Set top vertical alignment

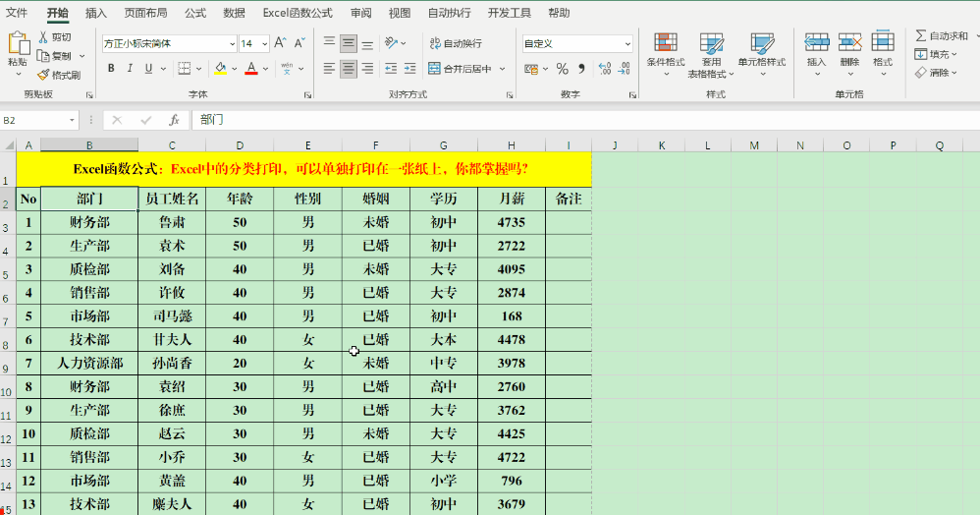tap(329, 43)
